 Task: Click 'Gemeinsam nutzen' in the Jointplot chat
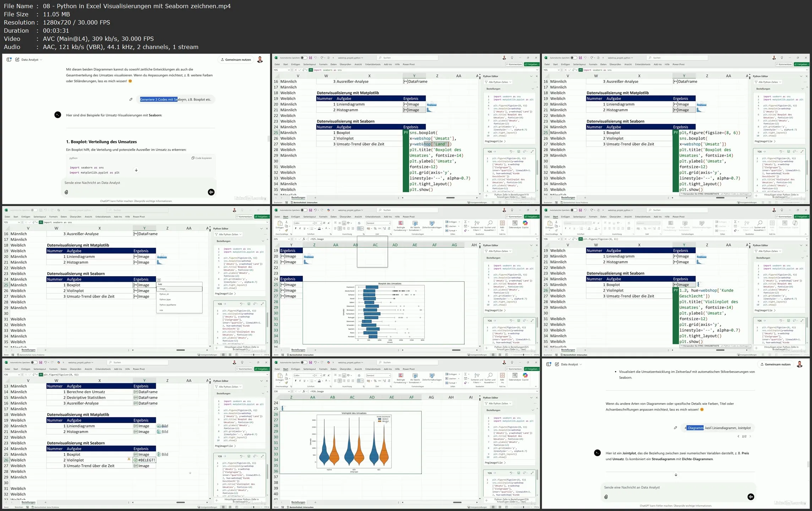coord(775,364)
